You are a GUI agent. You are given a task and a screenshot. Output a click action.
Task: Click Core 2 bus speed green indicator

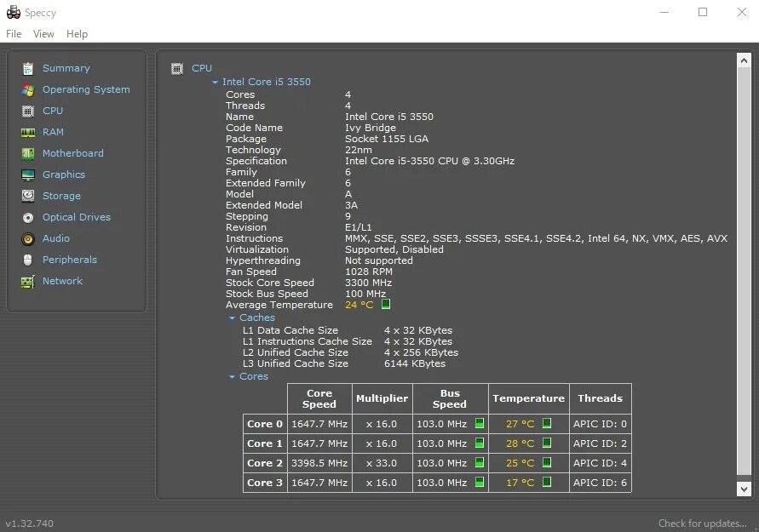click(x=480, y=462)
